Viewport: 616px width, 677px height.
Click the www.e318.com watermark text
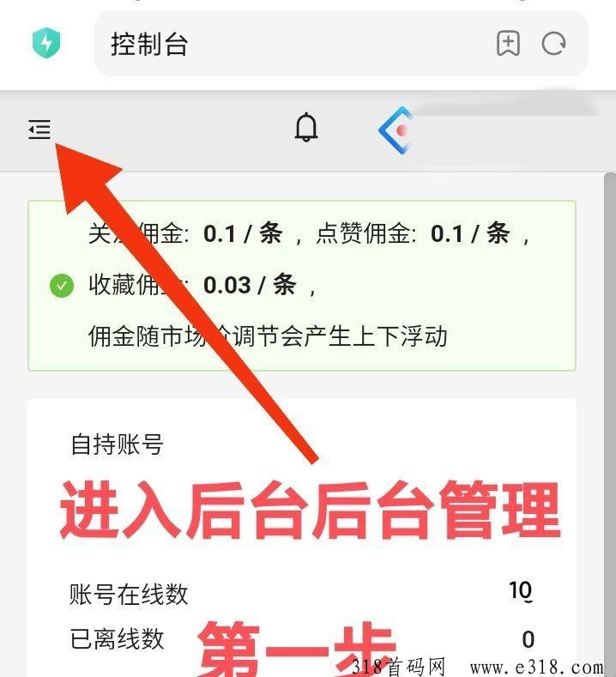(x=536, y=667)
